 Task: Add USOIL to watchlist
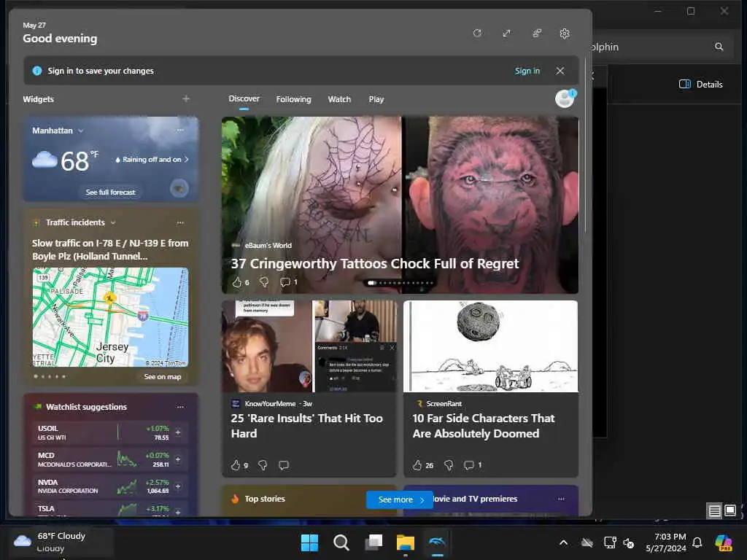tap(178, 432)
